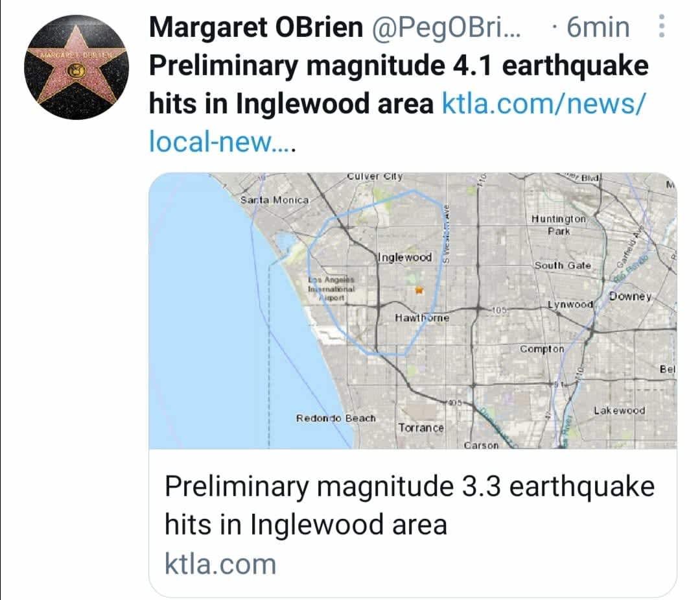This screenshot has width=700, height=600.
Task: Click the @PegOBri... username handle
Action: coord(449,27)
